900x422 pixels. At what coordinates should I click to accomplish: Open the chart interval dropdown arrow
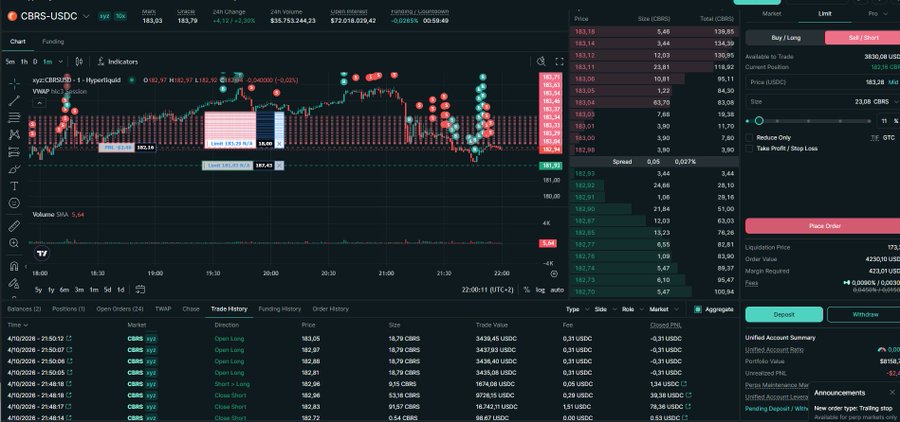point(61,61)
